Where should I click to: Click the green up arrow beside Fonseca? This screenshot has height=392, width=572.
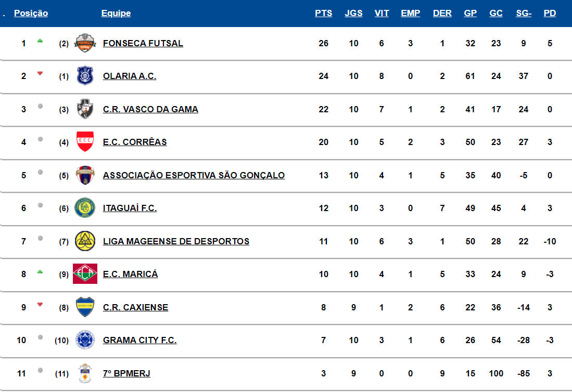coord(40,41)
